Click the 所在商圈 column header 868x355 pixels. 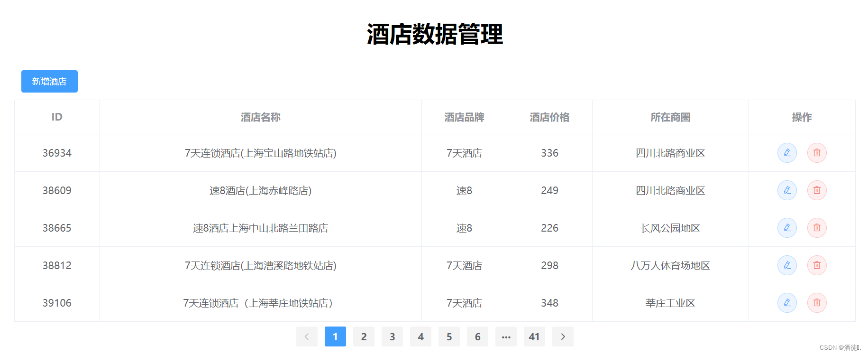[x=670, y=117]
